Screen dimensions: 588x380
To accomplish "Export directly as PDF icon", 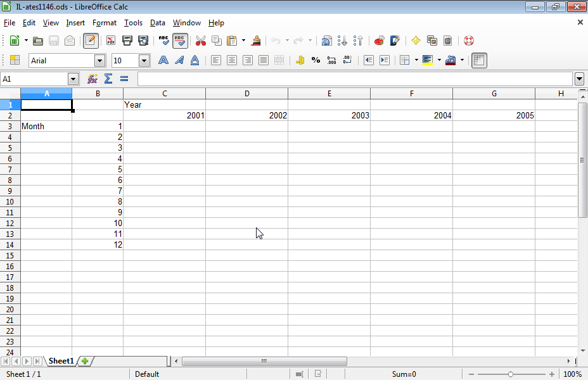I will 111,41.
